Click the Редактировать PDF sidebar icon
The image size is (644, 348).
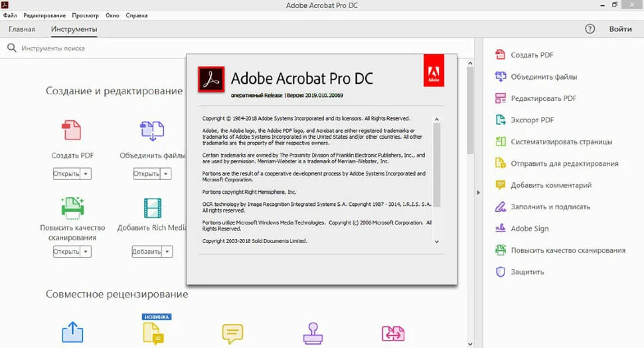[500, 98]
